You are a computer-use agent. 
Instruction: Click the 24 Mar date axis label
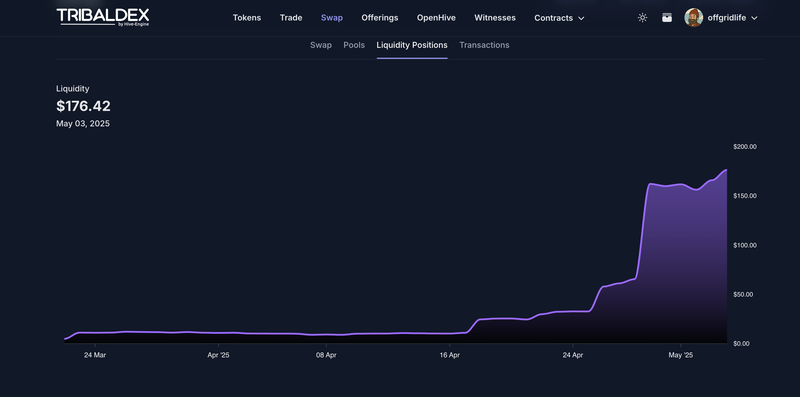95,355
